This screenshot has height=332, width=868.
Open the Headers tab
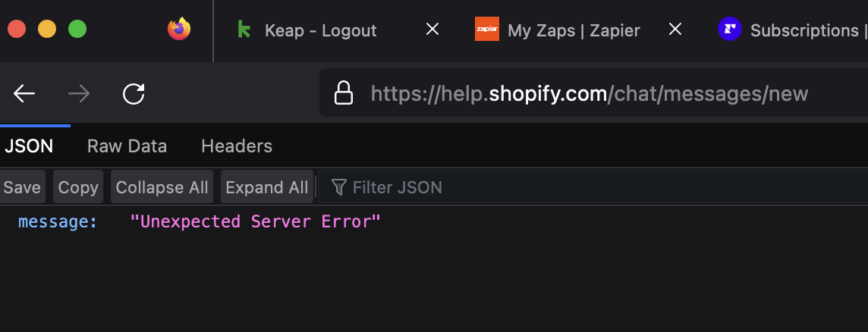click(236, 146)
